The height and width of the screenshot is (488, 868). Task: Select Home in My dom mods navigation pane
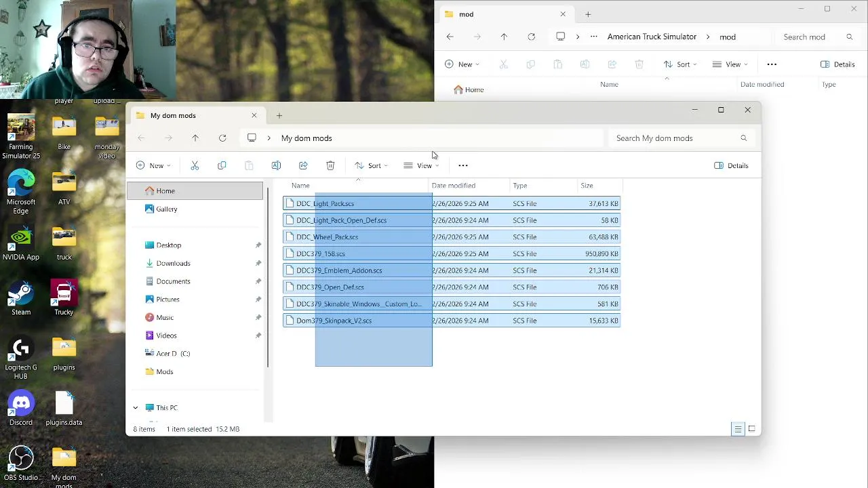coord(195,191)
